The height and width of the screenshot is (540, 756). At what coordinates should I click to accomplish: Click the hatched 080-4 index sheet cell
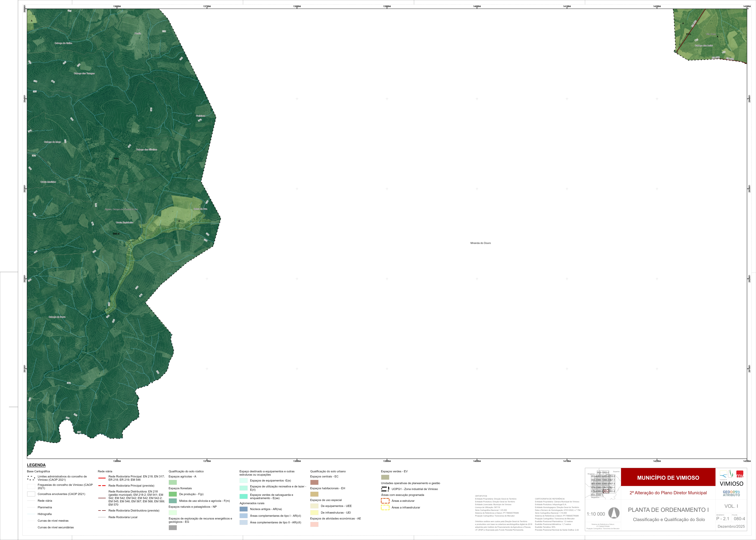[606, 491]
